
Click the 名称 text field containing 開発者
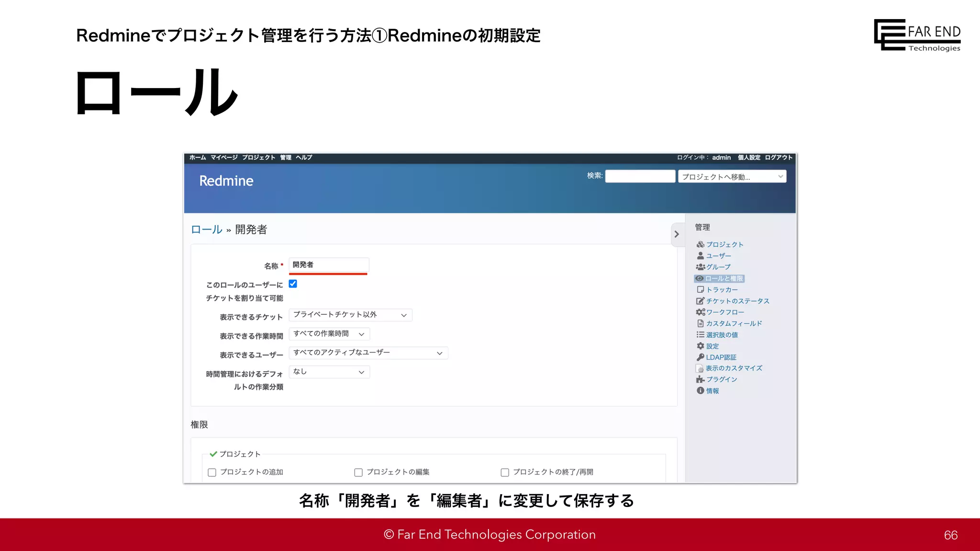click(x=329, y=265)
